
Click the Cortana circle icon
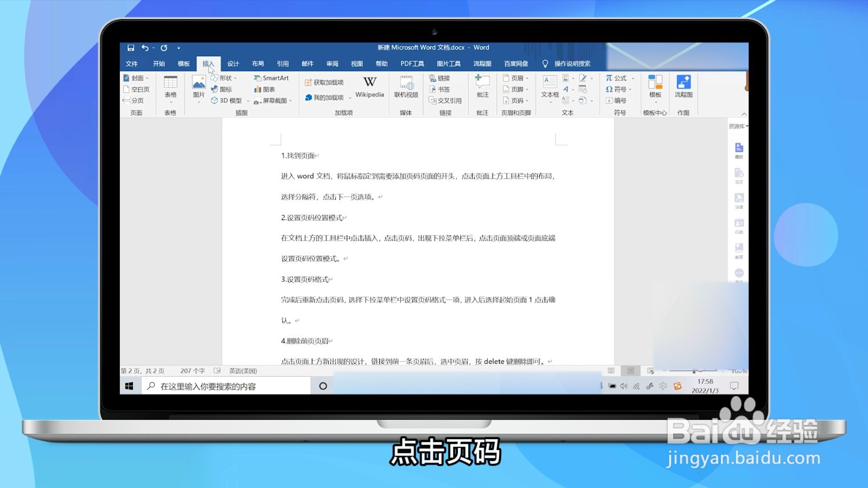tap(323, 386)
